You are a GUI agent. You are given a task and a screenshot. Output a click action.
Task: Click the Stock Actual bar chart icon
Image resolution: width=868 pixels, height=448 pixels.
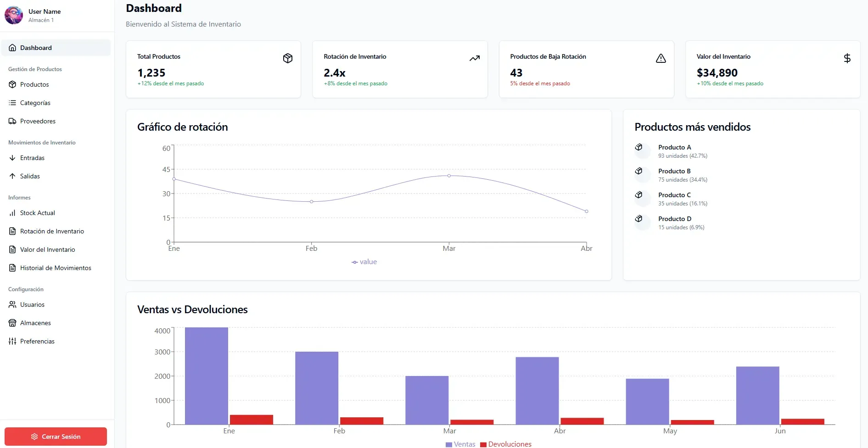(12, 213)
